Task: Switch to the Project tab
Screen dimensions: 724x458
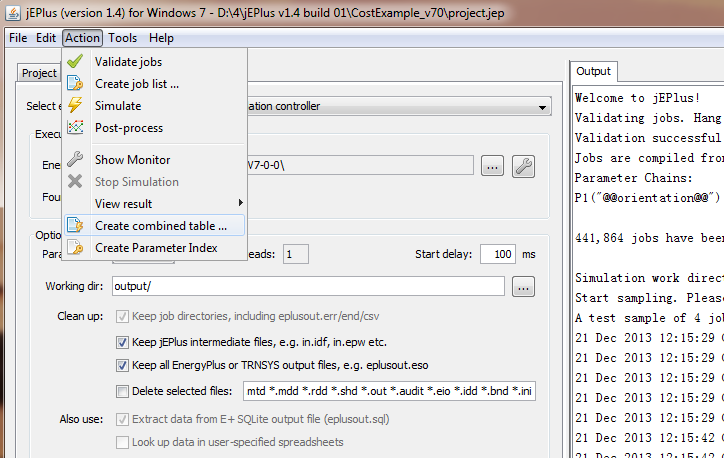Action: point(39,73)
